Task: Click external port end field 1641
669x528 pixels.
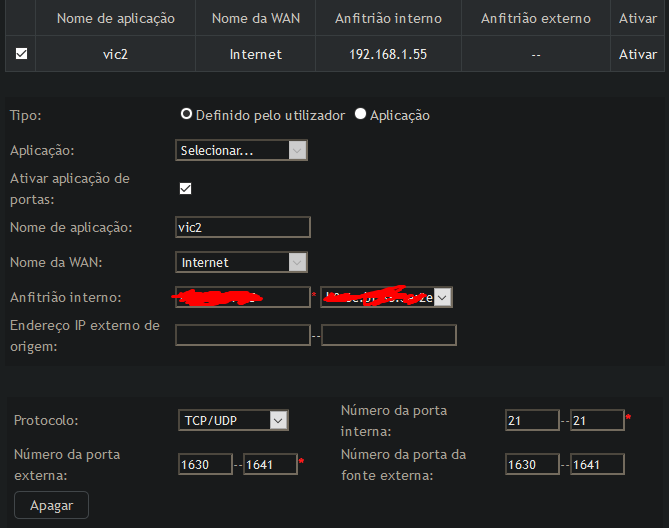Action: [270, 464]
